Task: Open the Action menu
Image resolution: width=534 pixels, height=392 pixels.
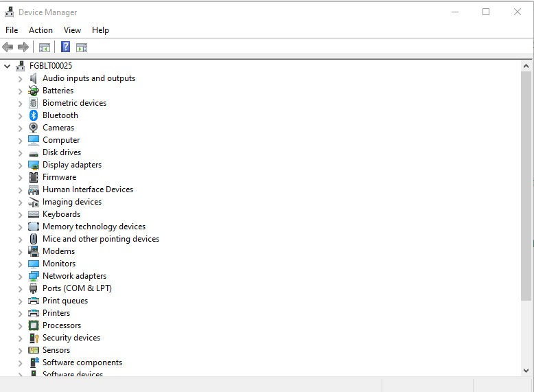Action: click(x=40, y=30)
